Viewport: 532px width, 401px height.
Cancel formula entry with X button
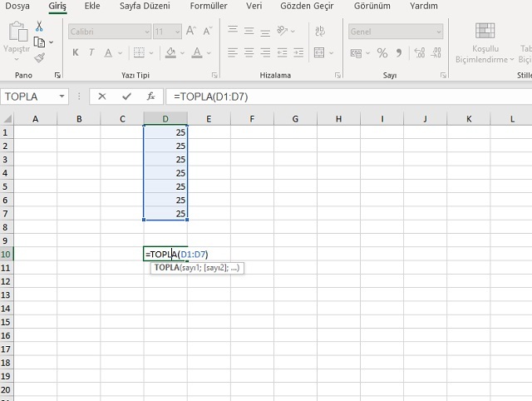[x=101, y=97]
